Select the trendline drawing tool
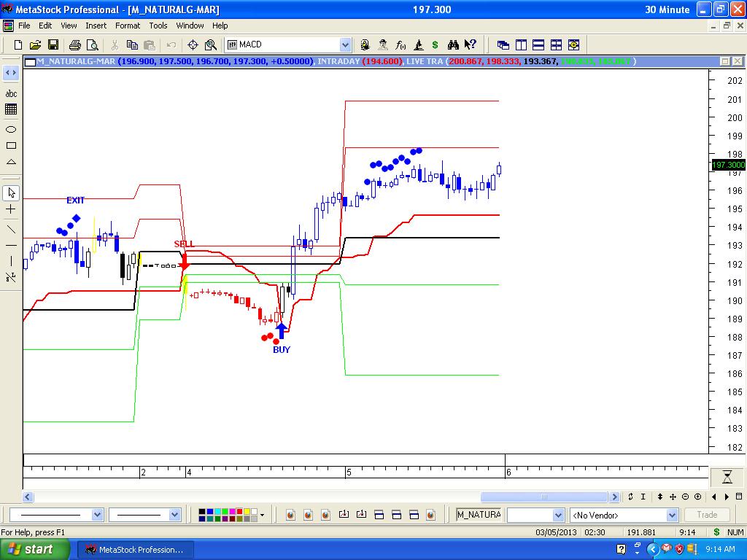This screenshot has width=747, height=560. (11, 227)
